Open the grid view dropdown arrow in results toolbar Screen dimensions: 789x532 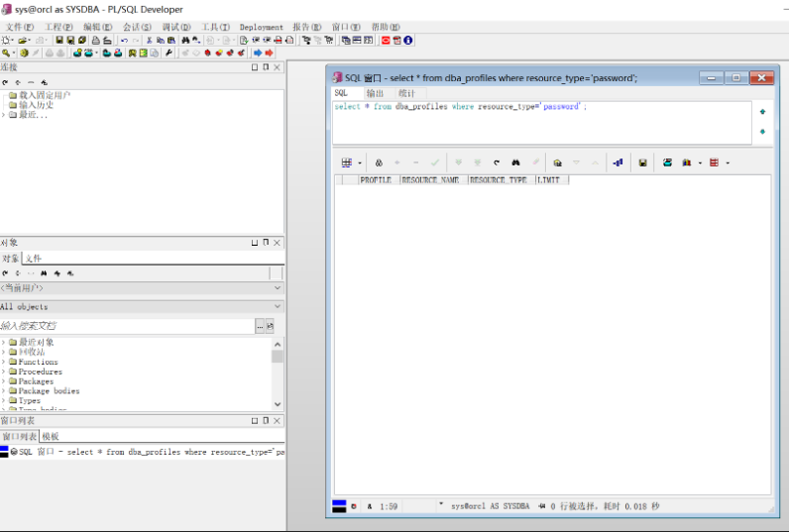(x=360, y=162)
